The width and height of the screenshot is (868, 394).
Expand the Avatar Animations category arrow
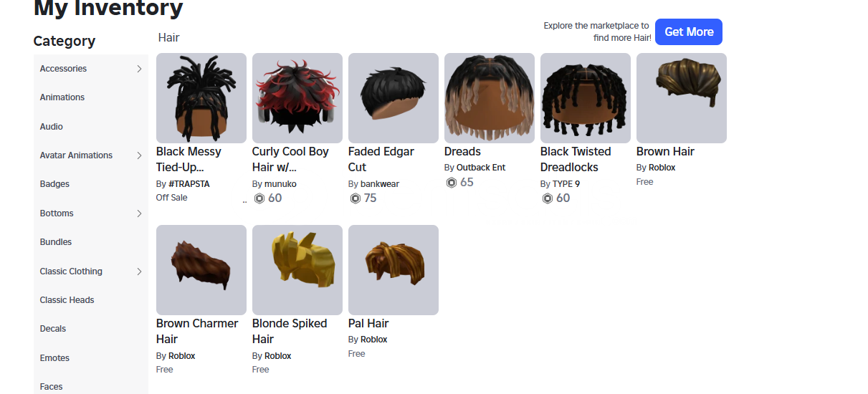click(x=139, y=155)
